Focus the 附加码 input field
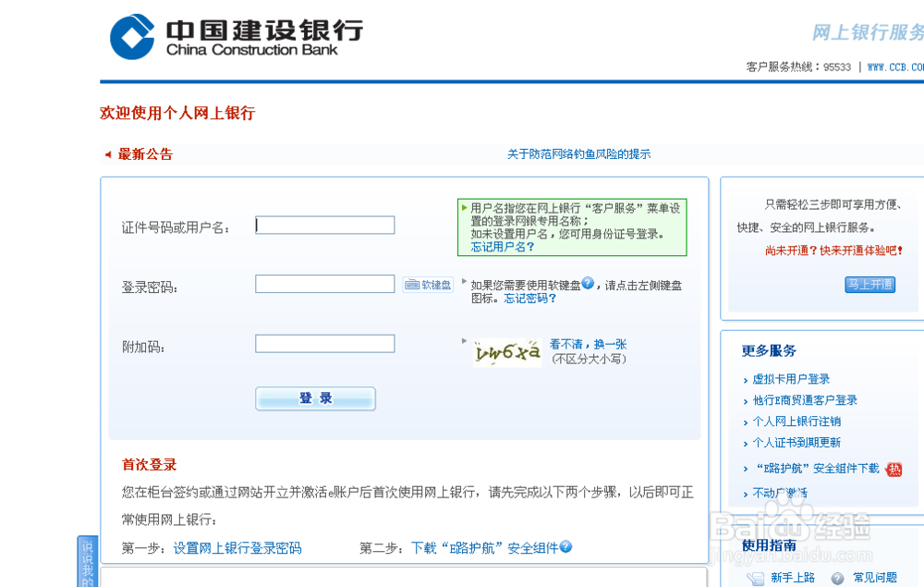Image resolution: width=924 pixels, height=587 pixels. tap(324, 344)
